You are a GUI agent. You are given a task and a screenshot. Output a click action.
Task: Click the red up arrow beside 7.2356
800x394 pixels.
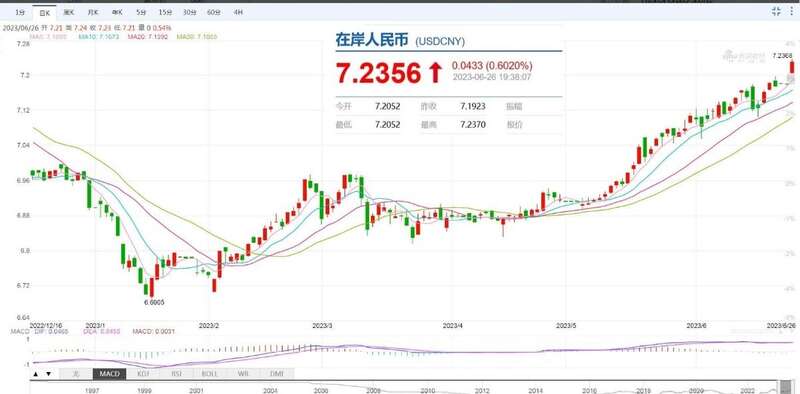[434, 73]
